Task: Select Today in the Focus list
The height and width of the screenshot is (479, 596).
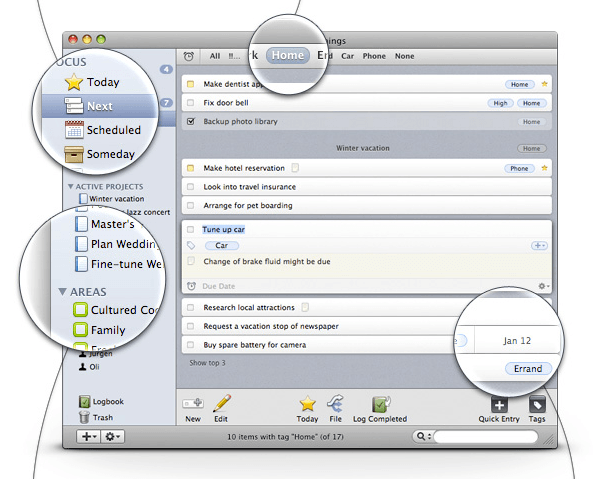Action: (x=92, y=82)
